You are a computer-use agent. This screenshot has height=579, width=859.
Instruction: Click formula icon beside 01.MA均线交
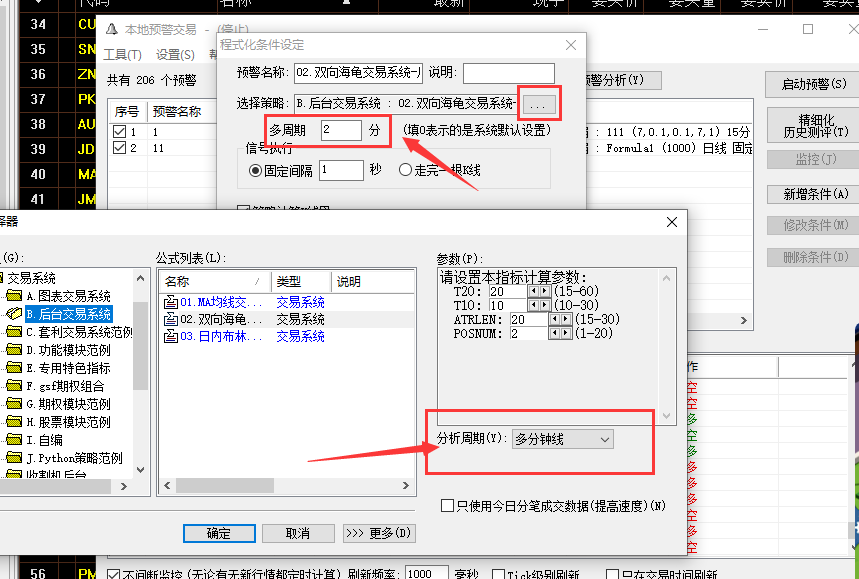point(171,302)
